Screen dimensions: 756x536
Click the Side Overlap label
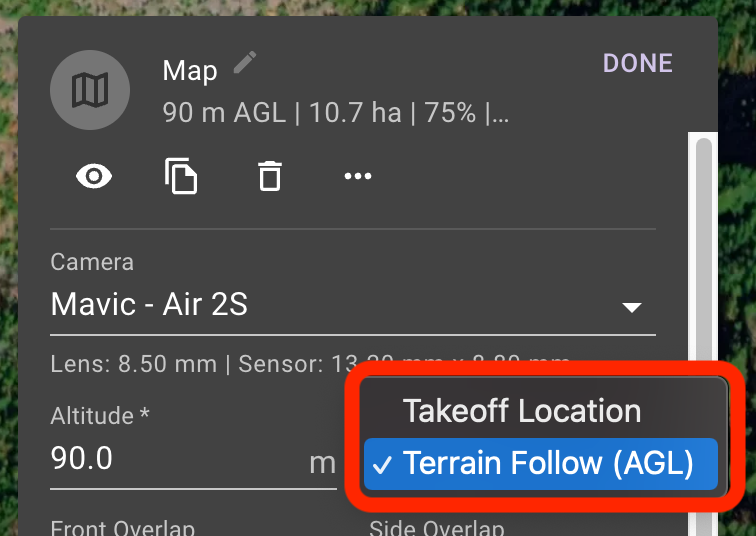[437, 528]
